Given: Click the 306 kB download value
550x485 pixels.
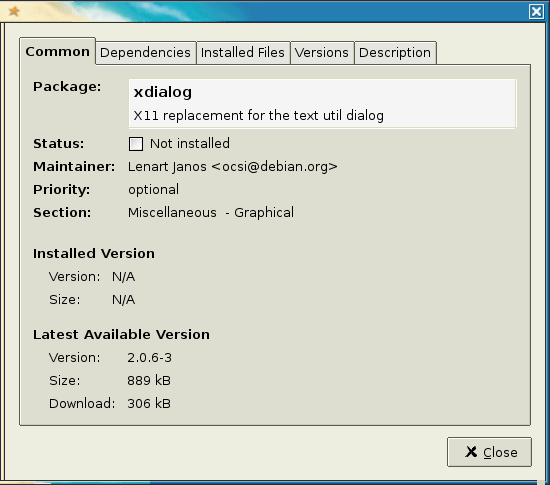Looking at the screenshot, I should (149, 404).
